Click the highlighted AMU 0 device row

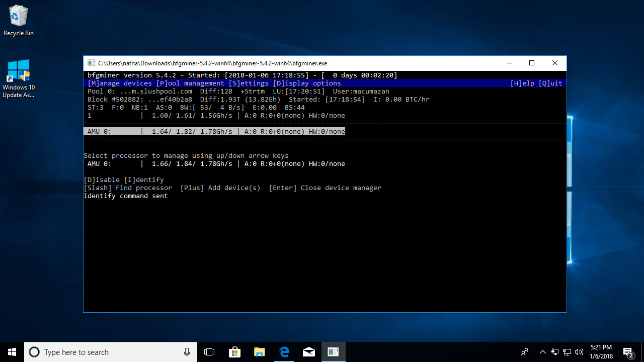pyautogui.click(x=214, y=132)
